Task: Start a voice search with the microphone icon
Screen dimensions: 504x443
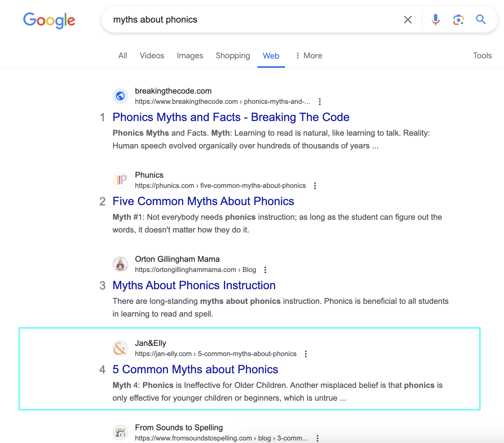Action: (x=435, y=20)
